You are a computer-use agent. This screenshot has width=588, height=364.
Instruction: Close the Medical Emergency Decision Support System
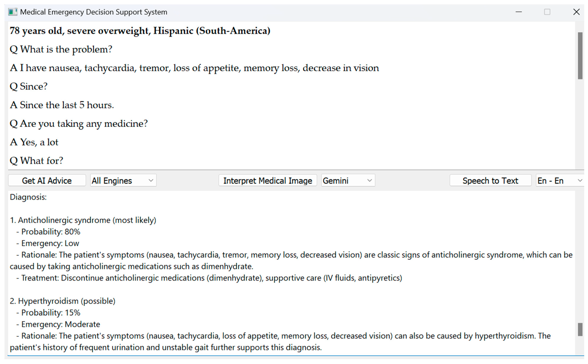(576, 12)
